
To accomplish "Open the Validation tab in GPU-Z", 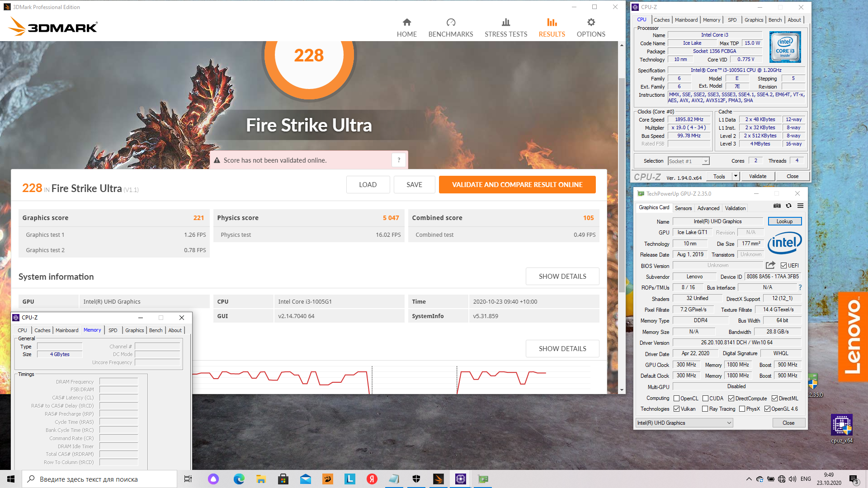I will coord(735,208).
